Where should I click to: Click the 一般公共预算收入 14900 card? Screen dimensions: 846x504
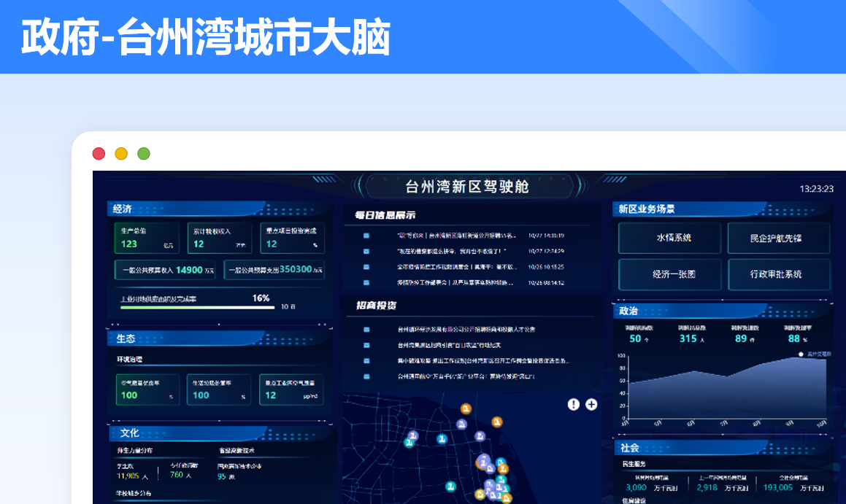pyautogui.click(x=167, y=270)
